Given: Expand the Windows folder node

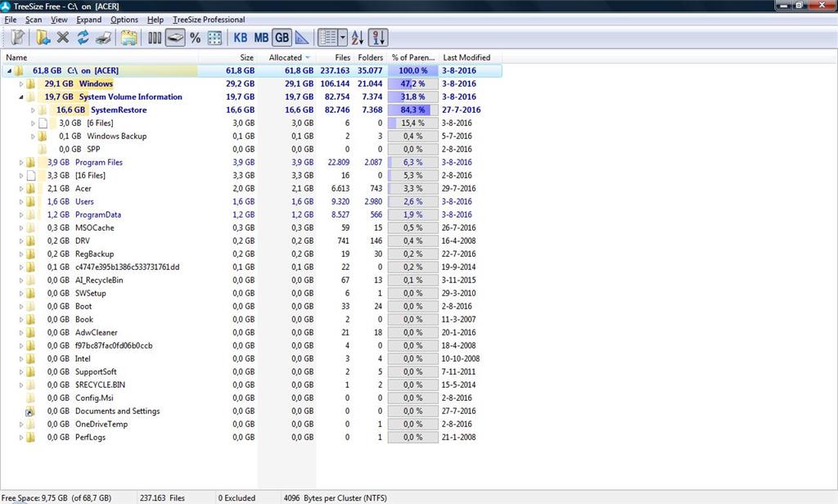Looking at the screenshot, I should (x=21, y=84).
